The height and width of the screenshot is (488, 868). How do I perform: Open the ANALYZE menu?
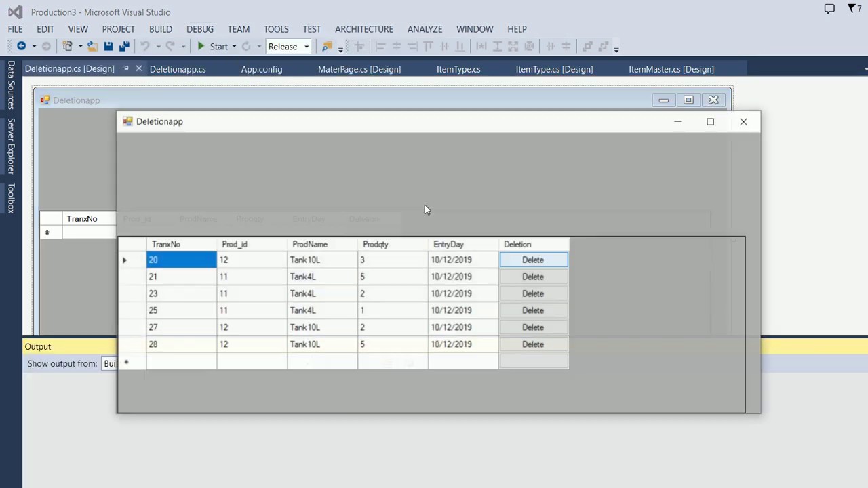[x=425, y=29]
